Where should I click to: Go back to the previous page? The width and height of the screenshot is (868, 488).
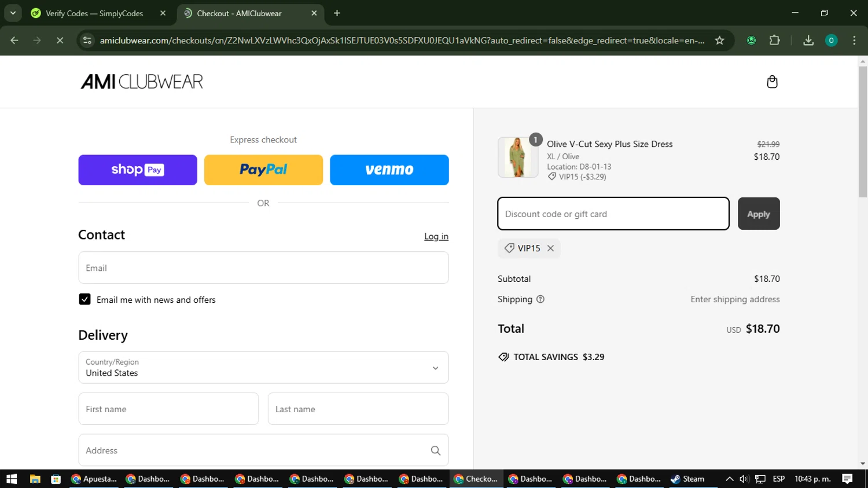tap(14, 41)
